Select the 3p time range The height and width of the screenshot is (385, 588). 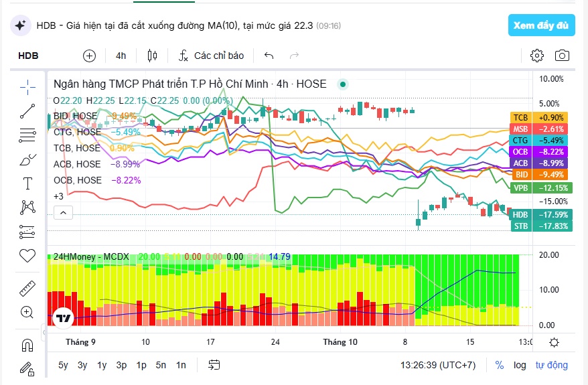121,365
